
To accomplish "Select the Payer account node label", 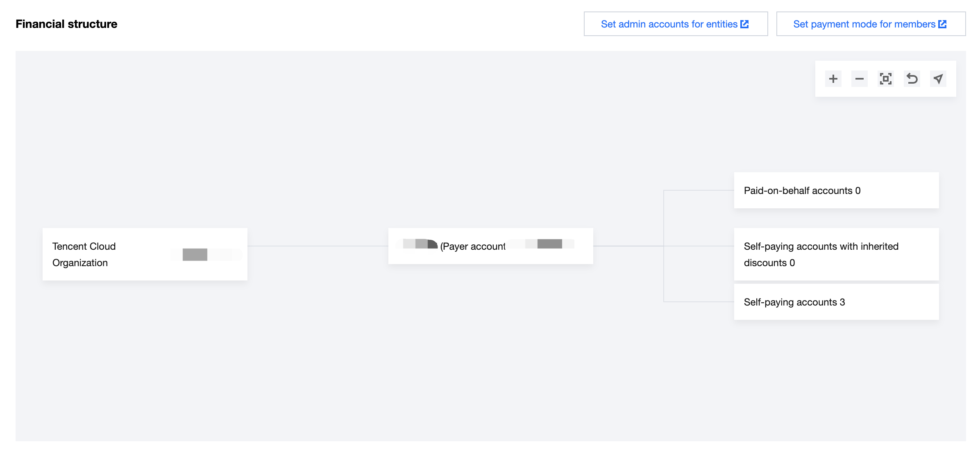I will coord(473,246).
